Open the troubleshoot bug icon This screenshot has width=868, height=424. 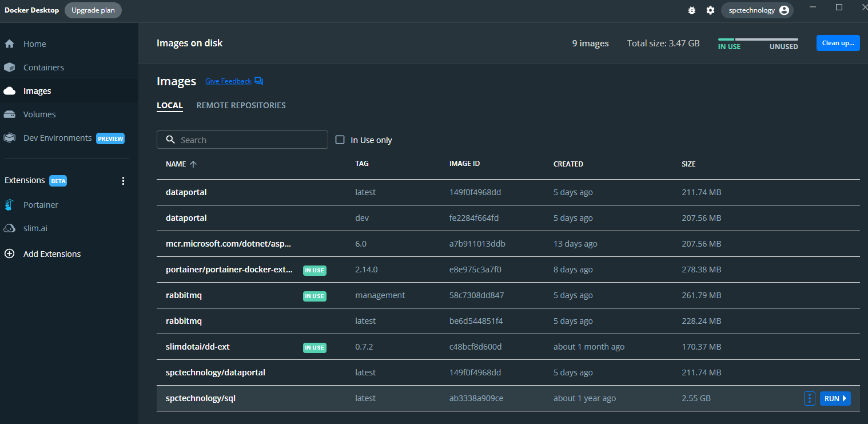(692, 10)
